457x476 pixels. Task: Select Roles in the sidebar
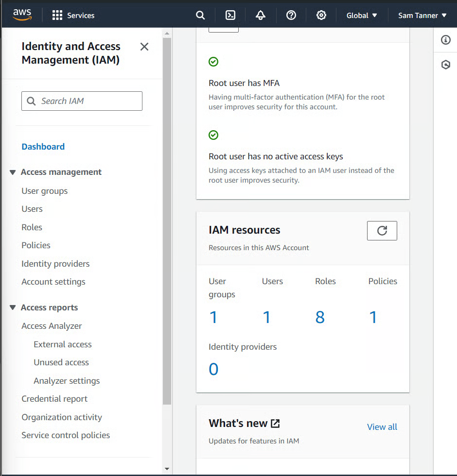(x=32, y=227)
